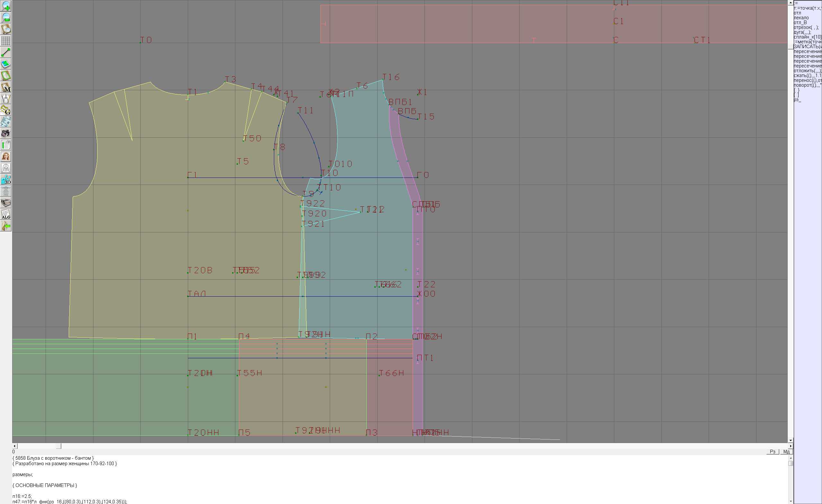Toggle the grid display icon
Image resolution: width=822 pixels, height=504 pixels.
click(x=6, y=41)
